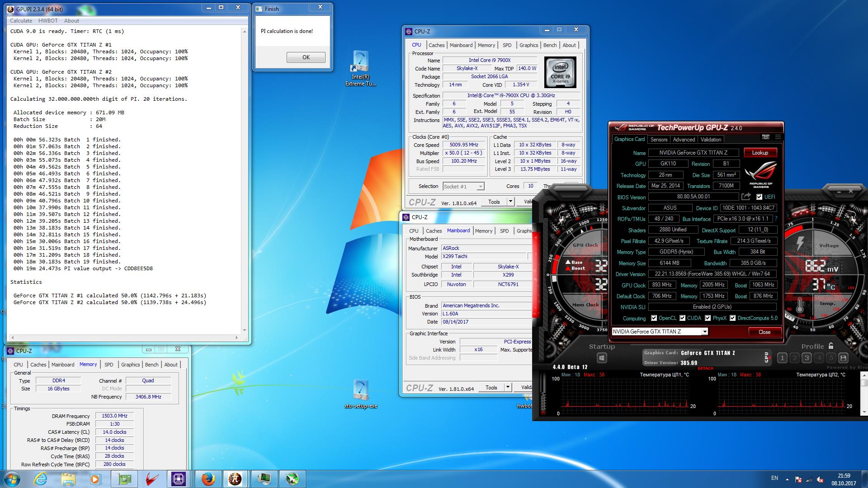The height and width of the screenshot is (488, 868).
Task: Toggle the UEFI checkbox in GPU-Z
Action: point(759,197)
